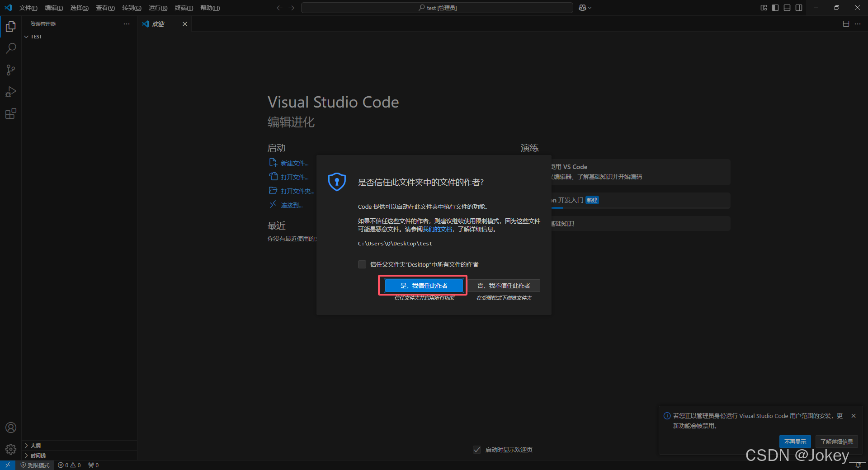
Task: Close the admin update notification
Action: point(854,416)
